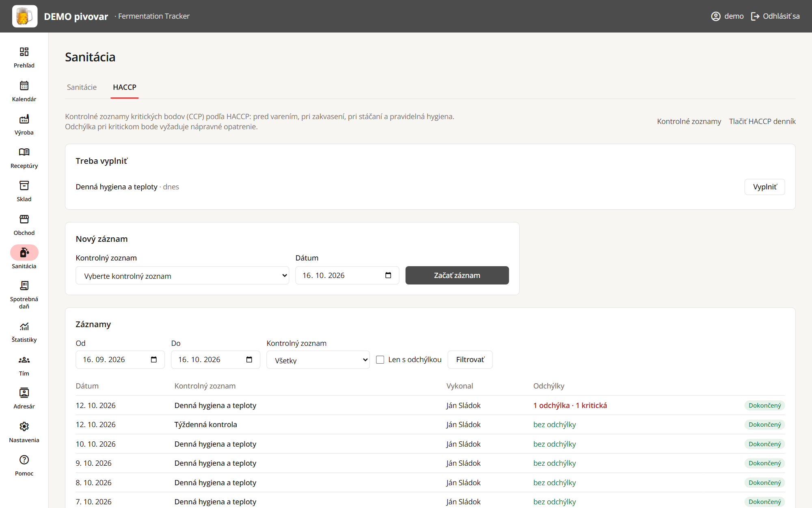Image resolution: width=812 pixels, height=508 pixels.
Task: Click 'Denná hygiena a teploty · dnes' entry
Action: point(127,187)
